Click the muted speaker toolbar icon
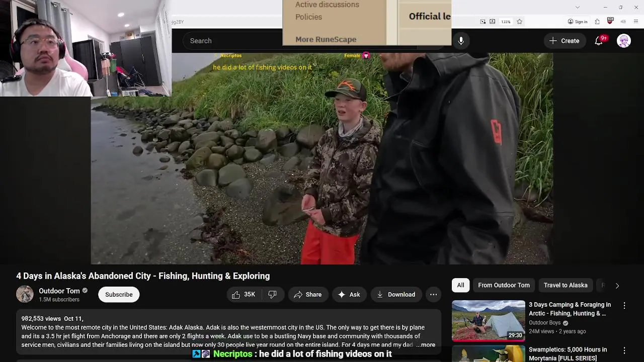644x362 pixels. 623,22
